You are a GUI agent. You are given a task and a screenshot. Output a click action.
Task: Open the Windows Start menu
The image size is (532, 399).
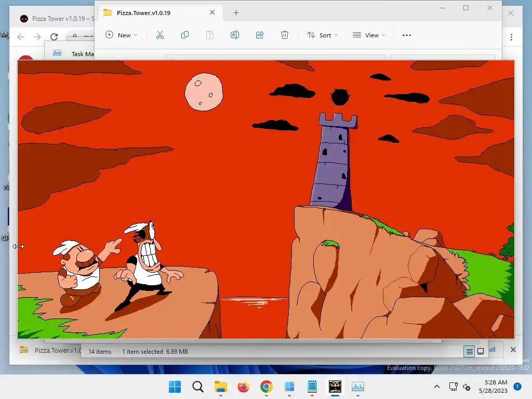click(x=175, y=387)
